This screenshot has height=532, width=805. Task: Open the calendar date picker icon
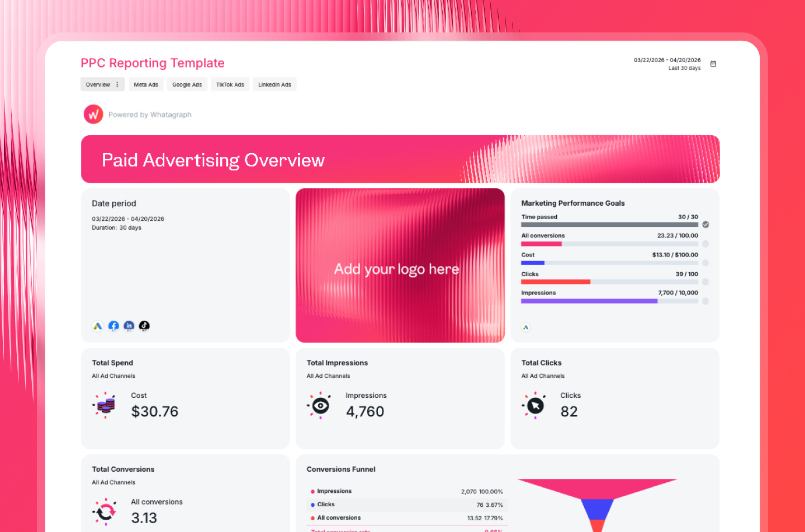coord(713,64)
